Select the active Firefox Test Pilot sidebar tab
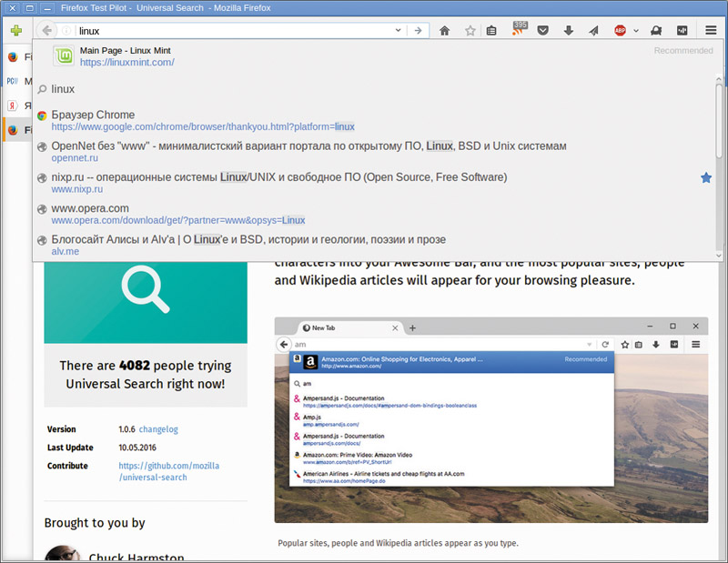Screen dimensions: 728x563 click(x=17, y=130)
